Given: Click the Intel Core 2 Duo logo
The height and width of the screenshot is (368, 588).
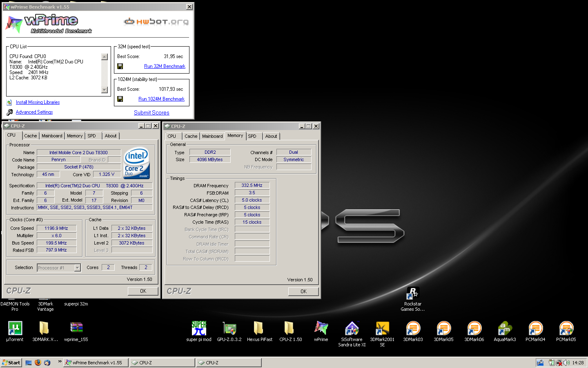Looking at the screenshot, I should pos(137,163).
